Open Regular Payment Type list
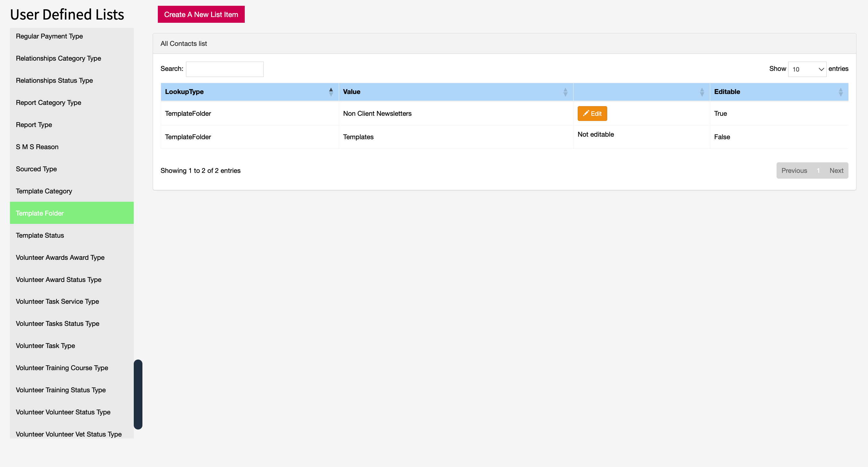The width and height of the screenshot is (868, 467). pyautogui.click(x=72, y=36)
